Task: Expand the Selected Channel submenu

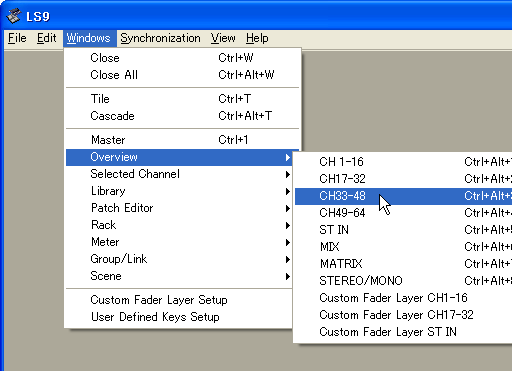Action: (179, 174)
